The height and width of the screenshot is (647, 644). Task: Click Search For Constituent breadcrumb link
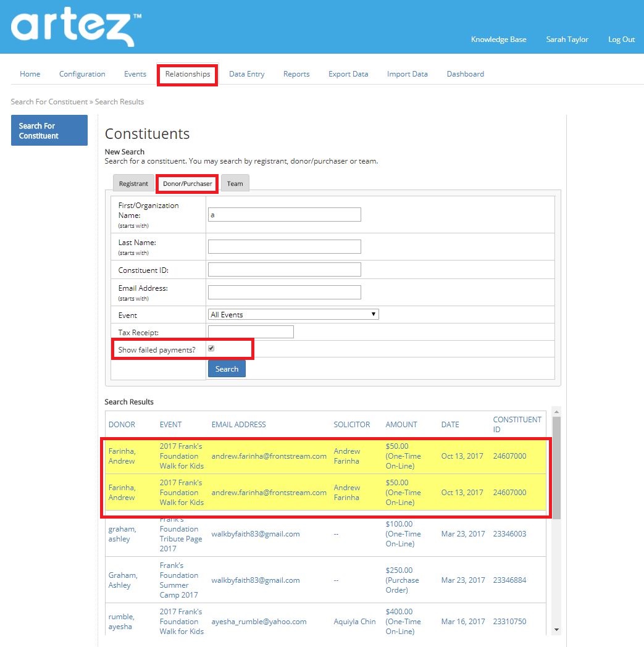point(49,101)
